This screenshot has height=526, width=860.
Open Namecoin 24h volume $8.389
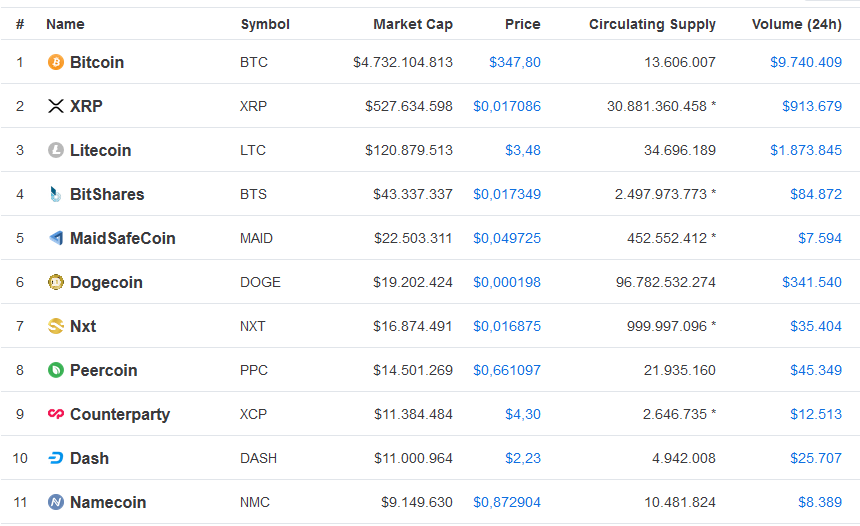pos(819,502)
